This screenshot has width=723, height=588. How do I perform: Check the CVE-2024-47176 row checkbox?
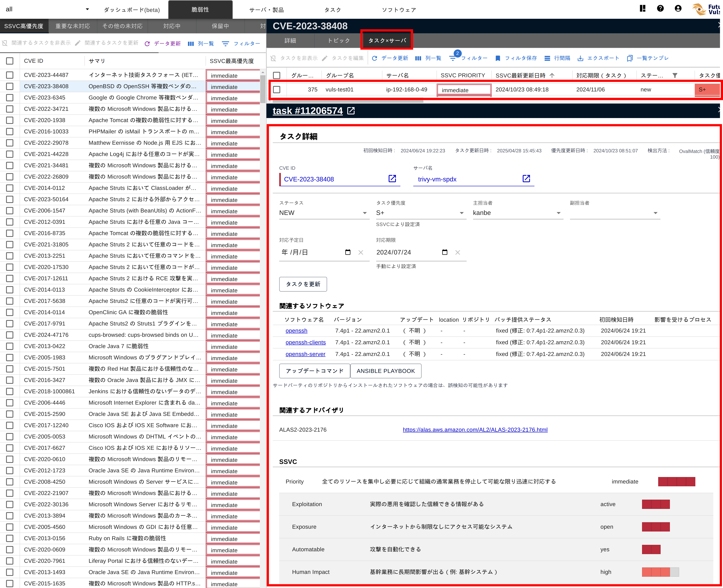click(x=10, y=335)
